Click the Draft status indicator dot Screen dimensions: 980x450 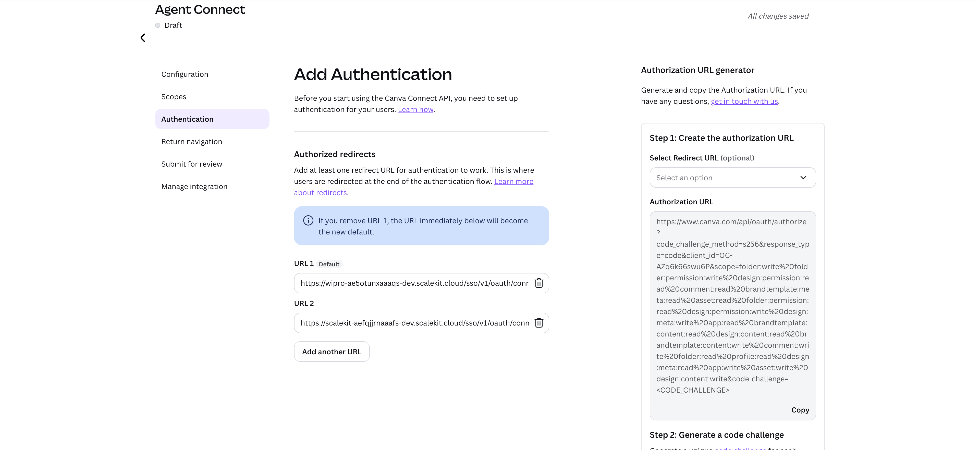point(157,26)
